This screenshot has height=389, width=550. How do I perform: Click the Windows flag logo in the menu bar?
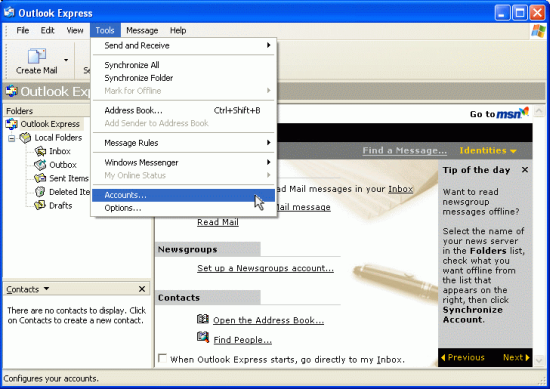click(538, 31)
